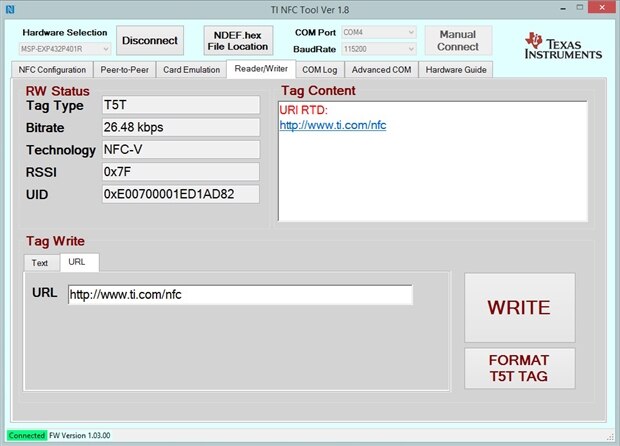Click the Texas Instruments logo
This screenshot has height=446, width=620.
(x=563, y=46)
